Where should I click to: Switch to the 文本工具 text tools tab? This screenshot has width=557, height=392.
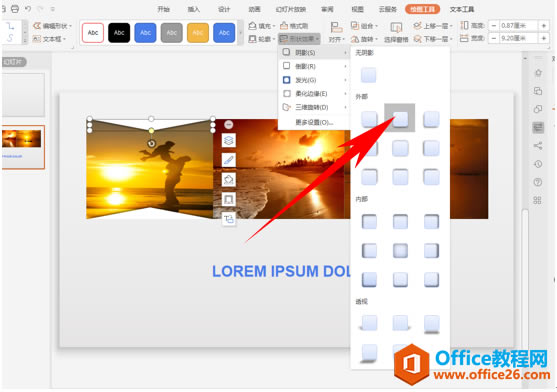pyautogui.click(x=461, y=9)
